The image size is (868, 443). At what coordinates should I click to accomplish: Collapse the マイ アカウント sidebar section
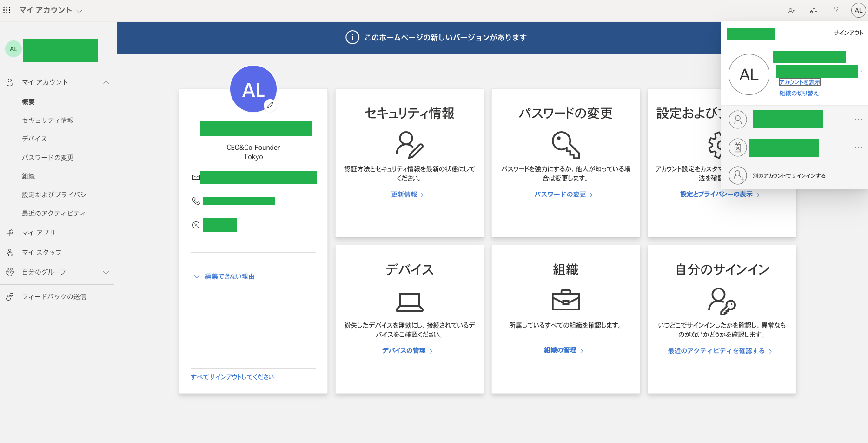click(106, 82)
